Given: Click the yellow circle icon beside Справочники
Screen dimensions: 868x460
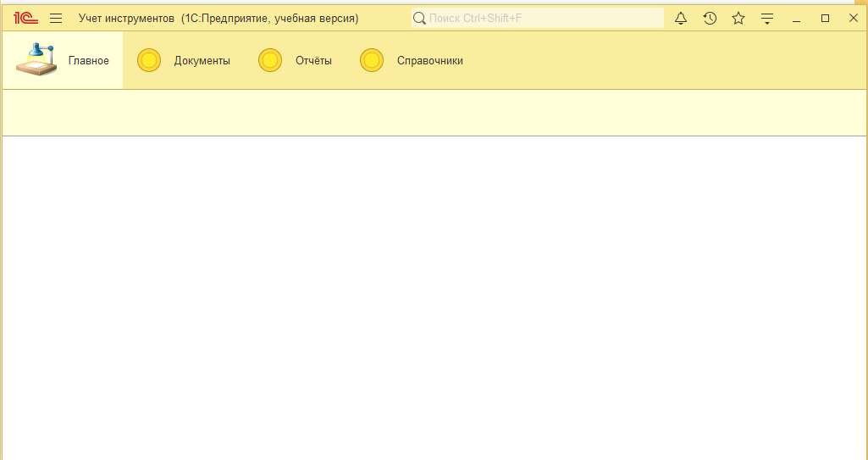Looking at the screenshot, I should (372, 60).
